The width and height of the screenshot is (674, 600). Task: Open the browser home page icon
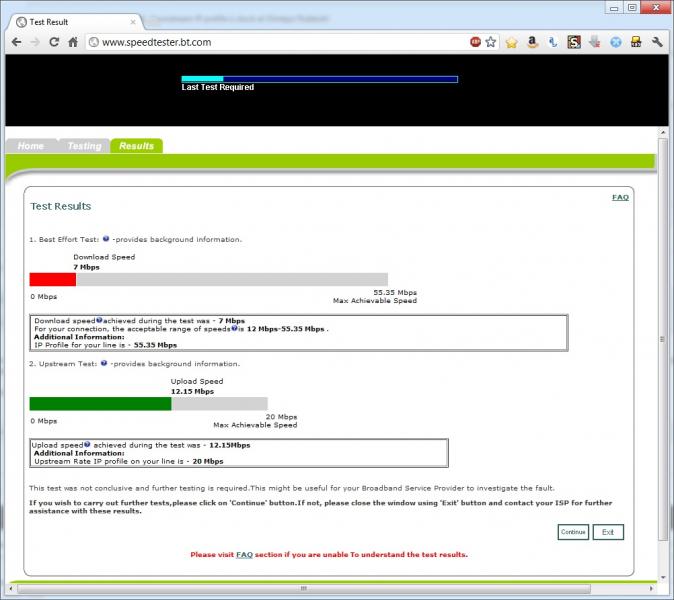coord(73,42)
